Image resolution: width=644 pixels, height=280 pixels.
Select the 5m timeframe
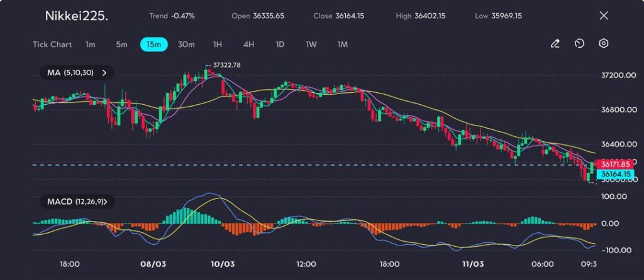tap(121, 45)
